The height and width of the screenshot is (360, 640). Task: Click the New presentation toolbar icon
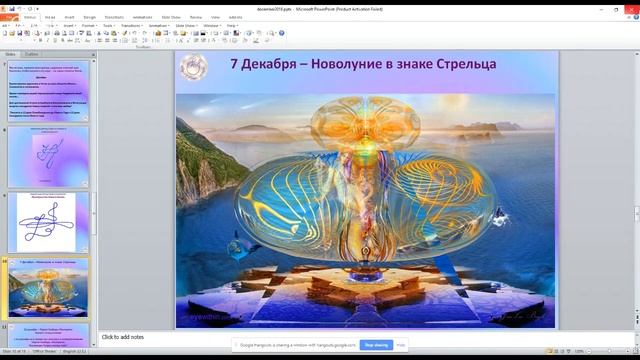pos(5,33)
